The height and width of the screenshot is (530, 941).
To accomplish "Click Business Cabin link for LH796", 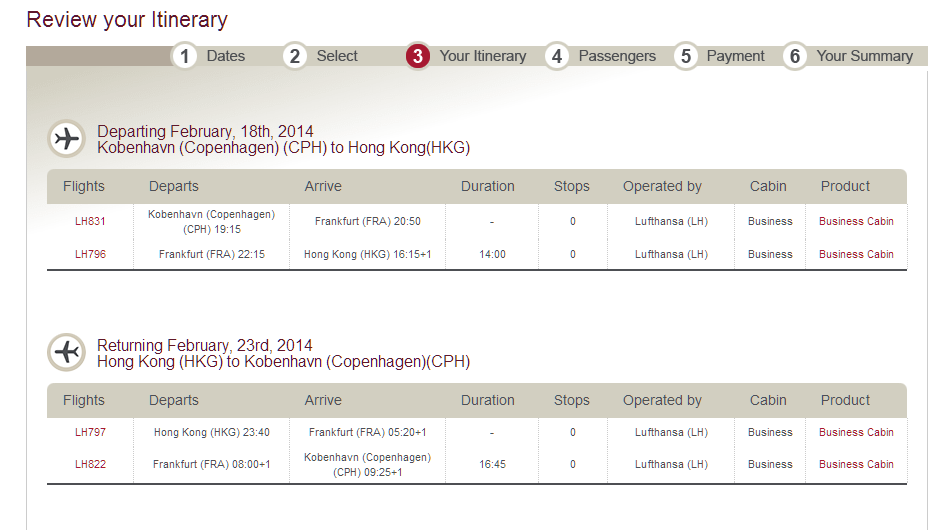I will 856,254.
